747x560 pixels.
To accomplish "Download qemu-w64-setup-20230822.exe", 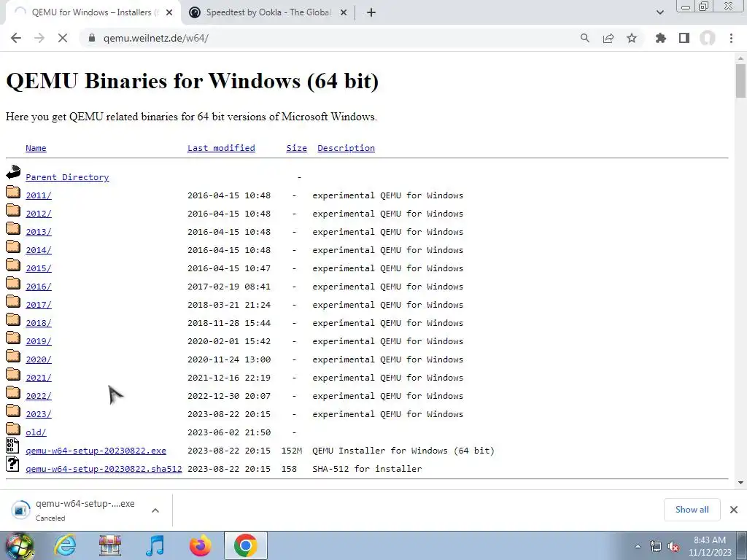I will pyautogui.click(x=96, y=451).
